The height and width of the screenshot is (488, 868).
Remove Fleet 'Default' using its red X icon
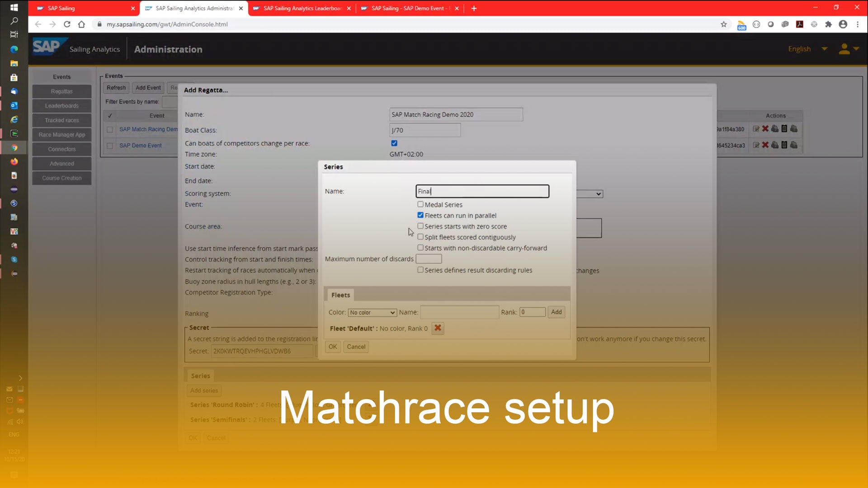click(x=437, y=328)
